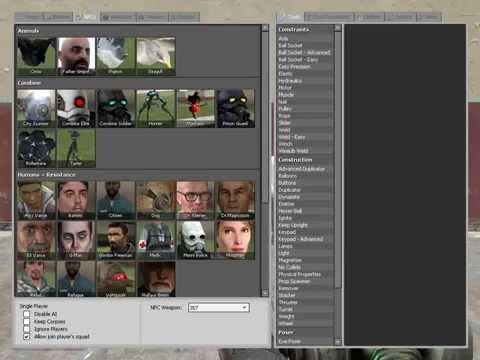This screenshot has height=360, width=480.
Task: Spawn the Mossman NPC
Action: (x=236, y=240)
